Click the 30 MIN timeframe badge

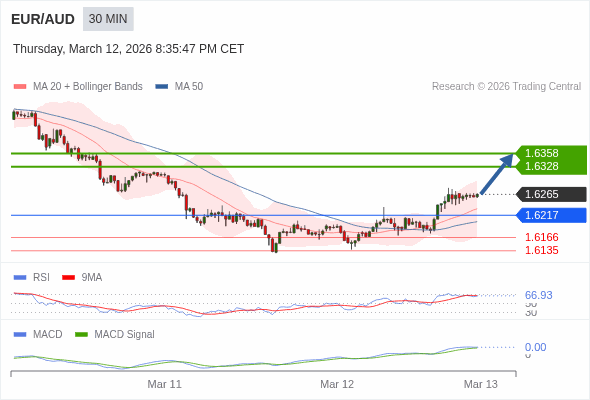tap(108, 19)
